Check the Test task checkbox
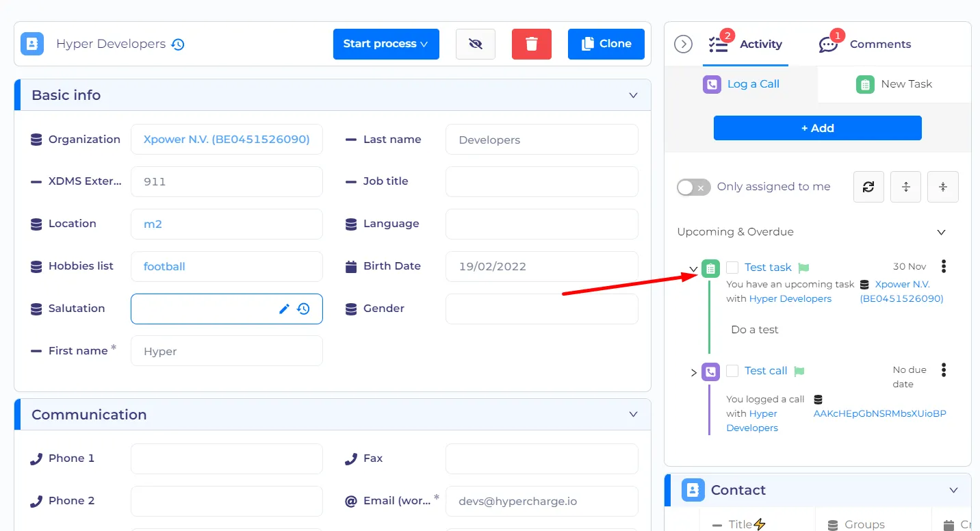The image size is (980, 531). tap(732, 268)
